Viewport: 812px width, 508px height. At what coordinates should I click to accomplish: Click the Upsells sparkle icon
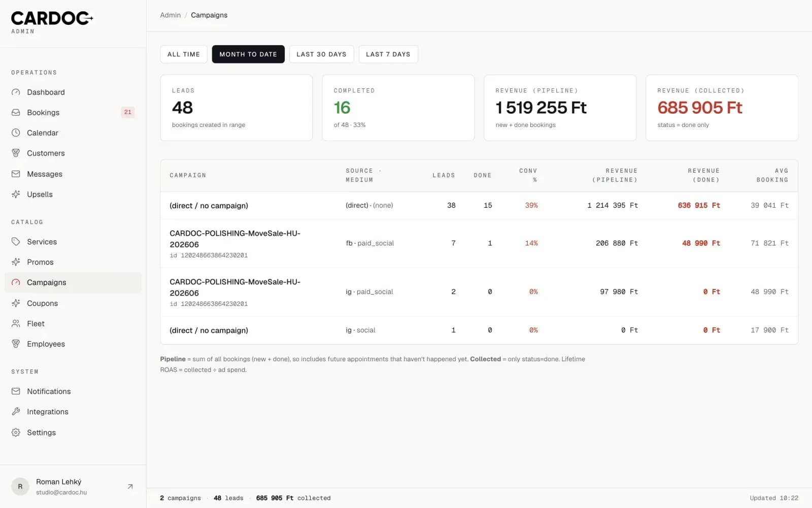(x=16, y=194)
